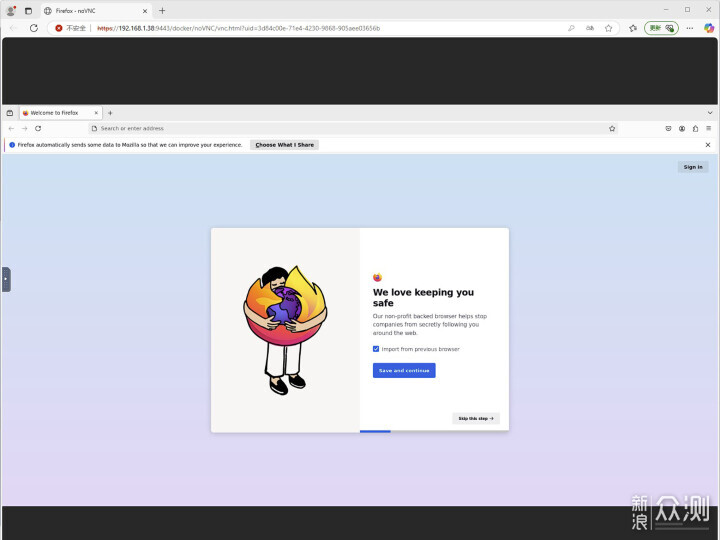Click the blue info icon in notification bar
This screenshot has width=720, height=540.
pyautogui.click(x=12, y=145)
